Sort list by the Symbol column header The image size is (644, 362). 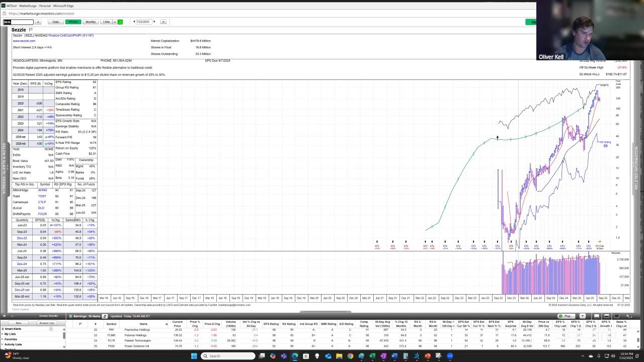click(111, 324)
